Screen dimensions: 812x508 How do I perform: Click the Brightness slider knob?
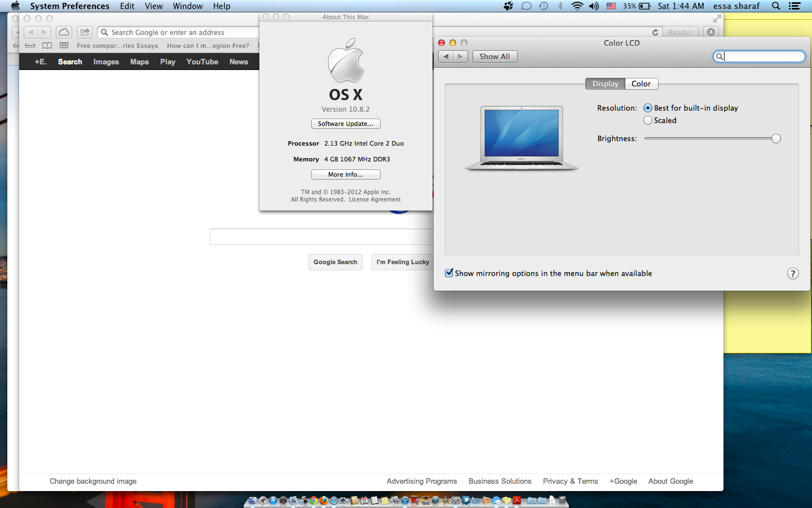pos(776,139)
